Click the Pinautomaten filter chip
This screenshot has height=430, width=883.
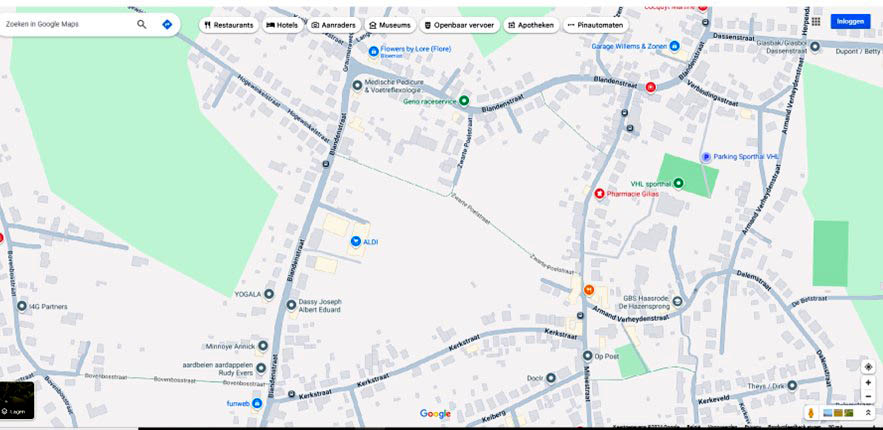click(x=595, y=25)
